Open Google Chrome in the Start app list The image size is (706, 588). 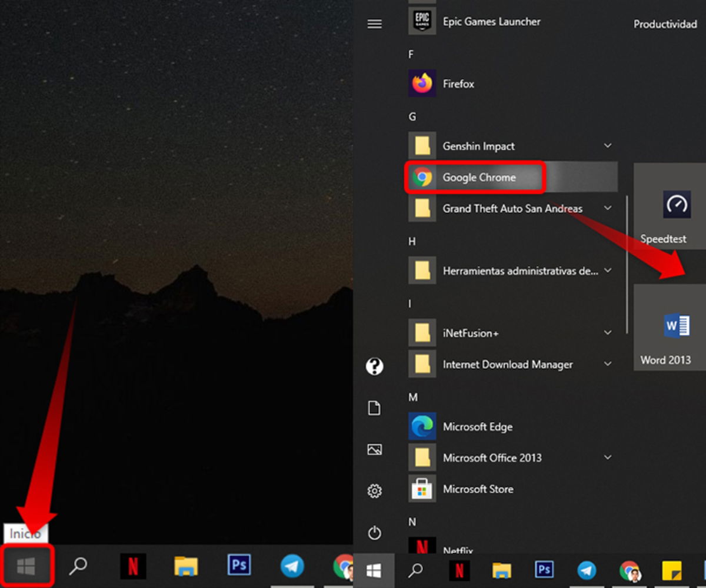coord(512,177)
